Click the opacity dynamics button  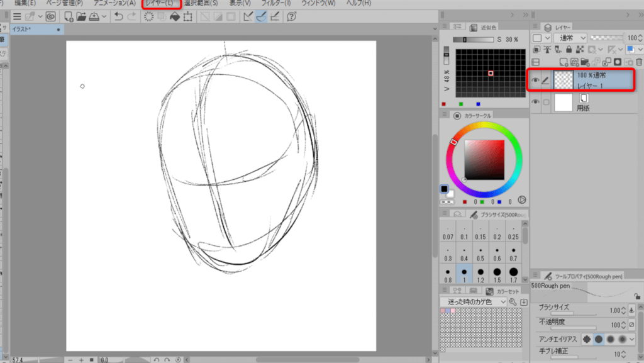pyautogui.click(x=631, y=325)
